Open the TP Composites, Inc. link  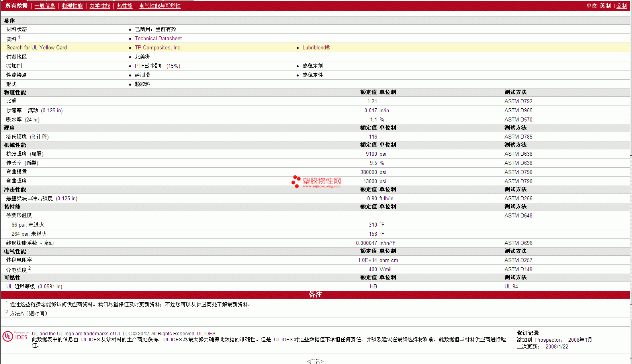point(158,47)
